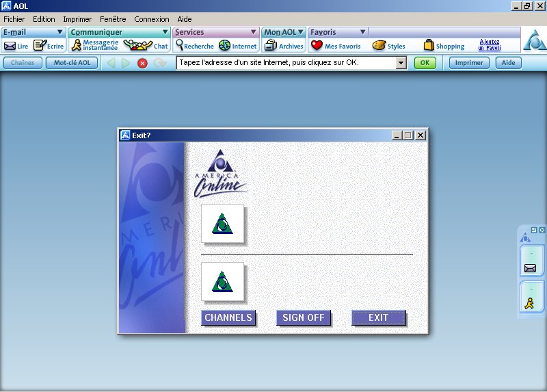Open the Archives filing cabinet icon
Screen dimensions: 547x392
click(x=270, y=45)
